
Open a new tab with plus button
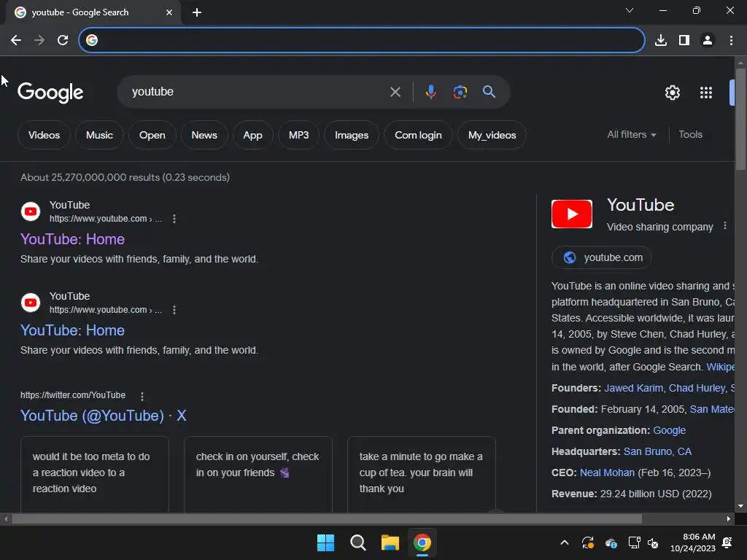coord(197,12)
